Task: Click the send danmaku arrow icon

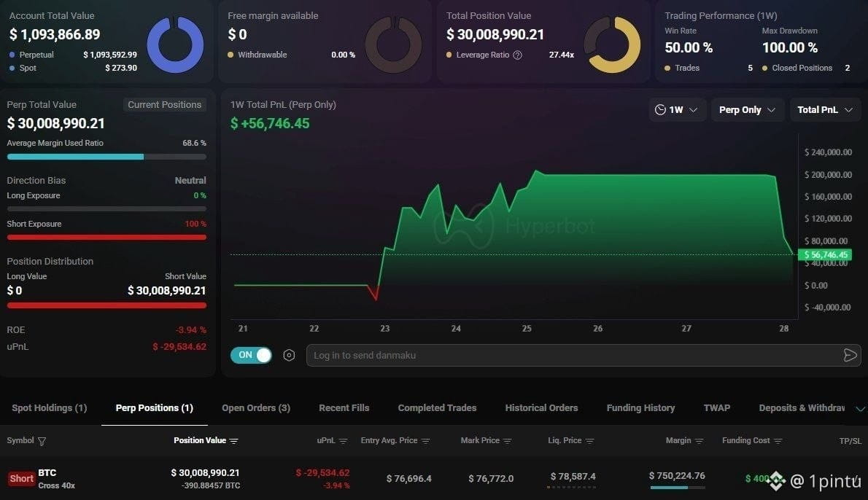Action: pyautogui.click(x=850, y=355)
